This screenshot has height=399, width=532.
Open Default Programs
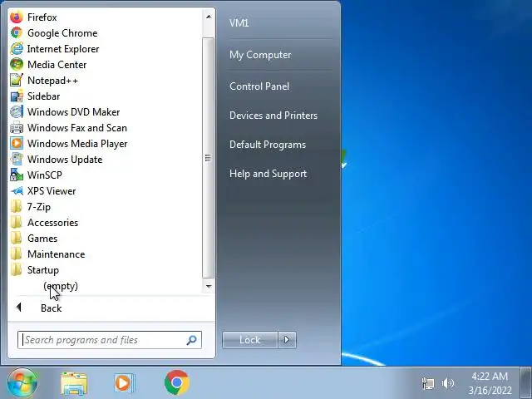(268, 145)
